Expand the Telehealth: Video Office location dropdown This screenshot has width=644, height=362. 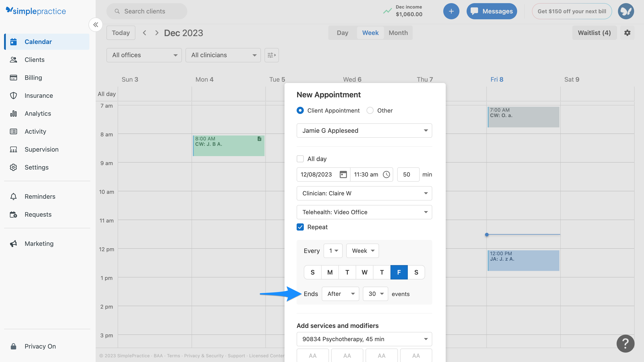364,212
